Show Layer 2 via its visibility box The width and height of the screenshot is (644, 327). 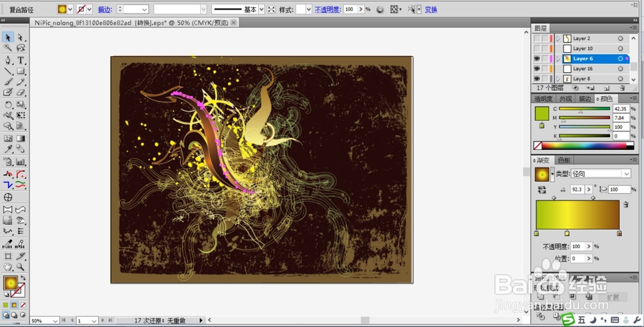coord(536,38)
